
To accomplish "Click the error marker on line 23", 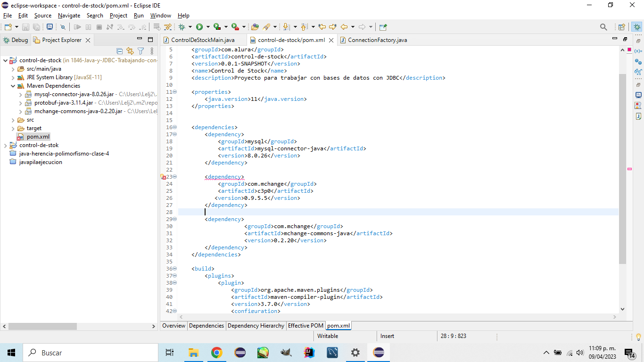I will pyautogui.click(x=163, y=177).
